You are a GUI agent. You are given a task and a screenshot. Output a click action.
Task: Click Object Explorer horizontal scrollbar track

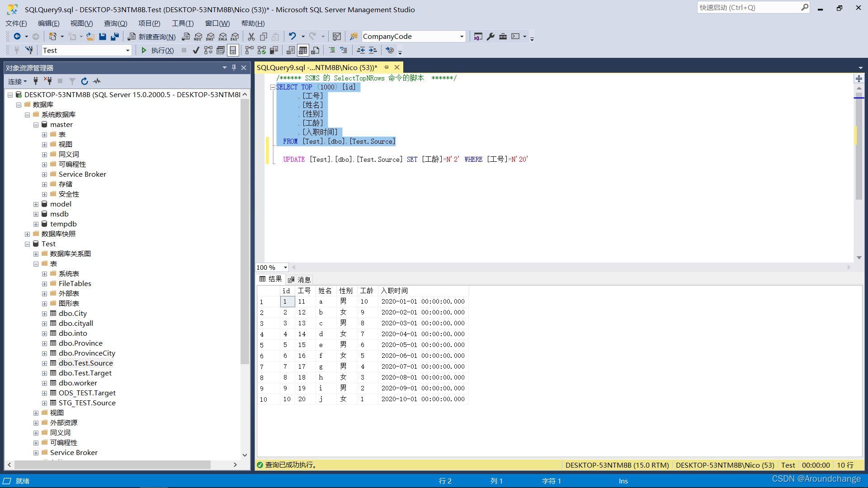coord(222,465)
